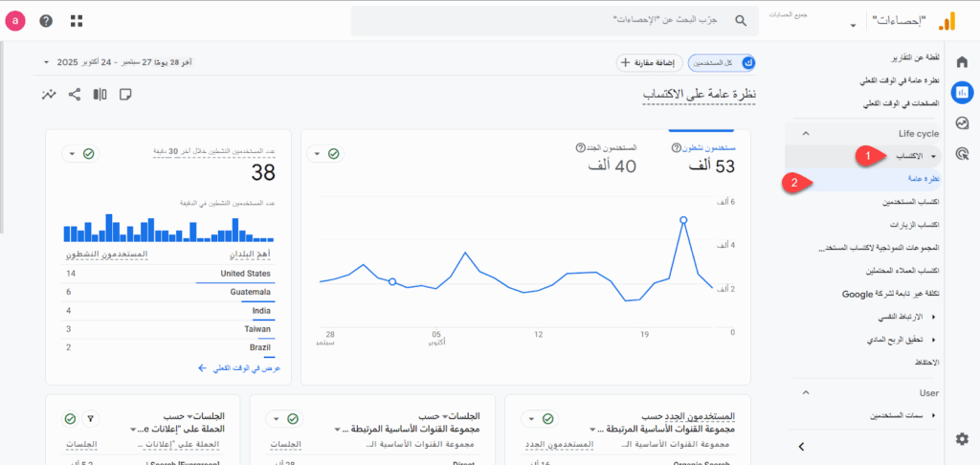Click the Google apps grid icon

[76, 21]
